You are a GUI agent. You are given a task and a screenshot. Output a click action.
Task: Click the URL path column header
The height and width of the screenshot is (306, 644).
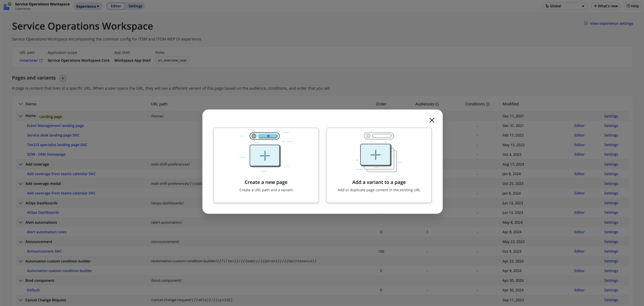coord(159,104)
